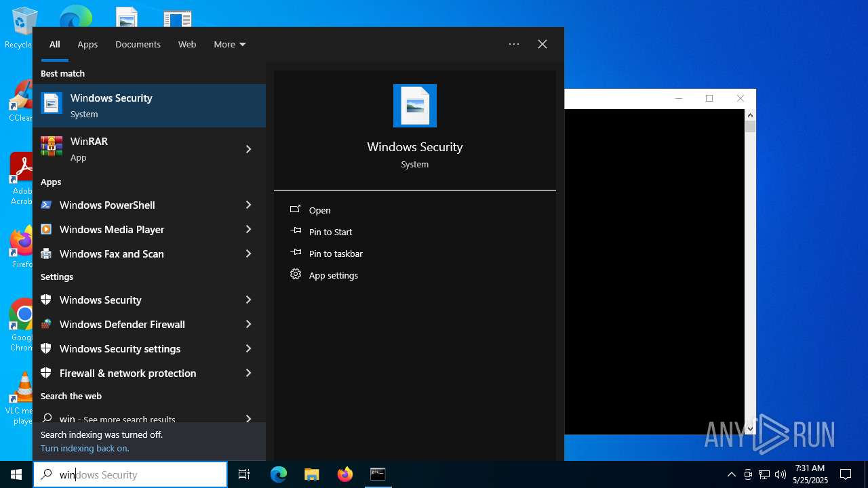The width and height of the screenshot is (868, 488).
Task: Click the console window vertical scrollbar
Action: pos(750,271)
